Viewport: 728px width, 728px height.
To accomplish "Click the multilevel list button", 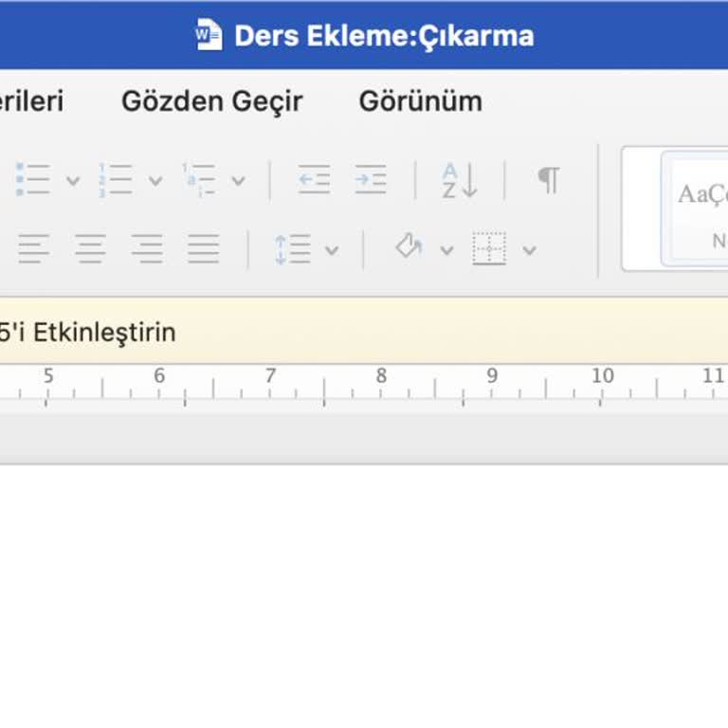I will pos(199,180).
